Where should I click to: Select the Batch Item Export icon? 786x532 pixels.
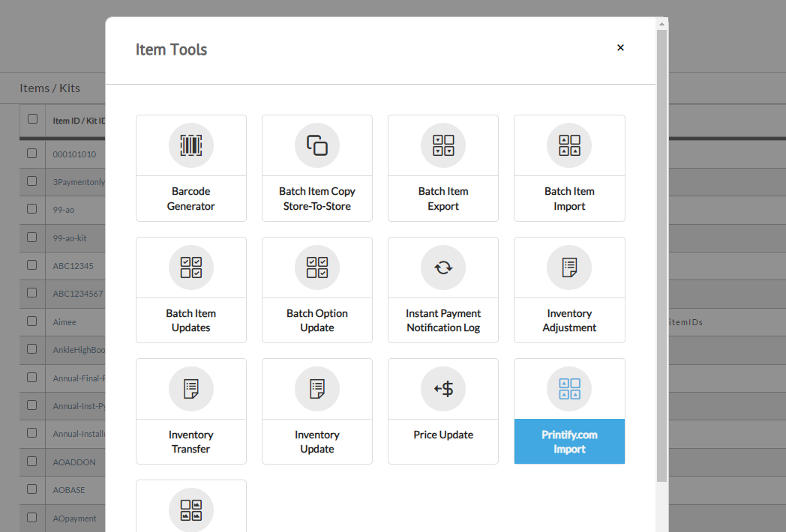tap(443, 145)
